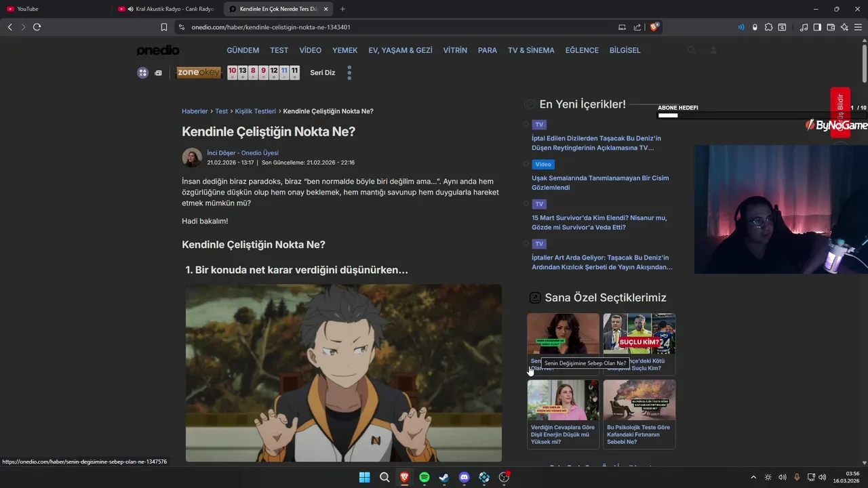Open the browser extensions puzzle icon

coord(768,27)
